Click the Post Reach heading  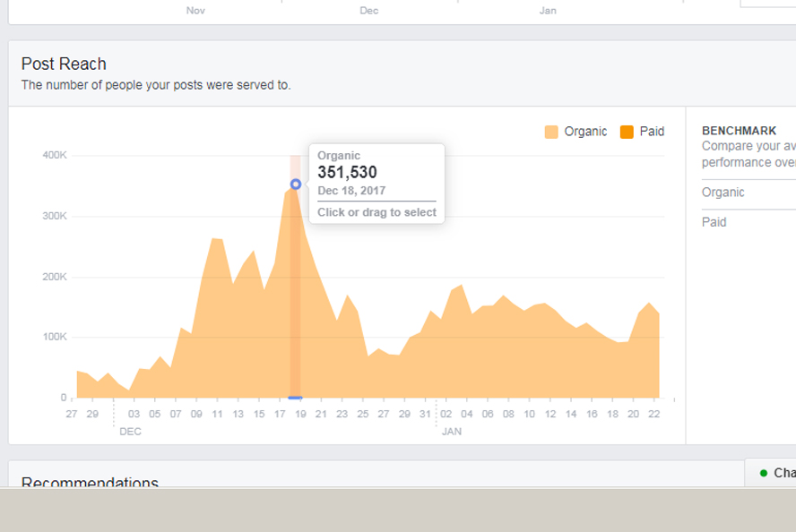(x=64, y=64)
